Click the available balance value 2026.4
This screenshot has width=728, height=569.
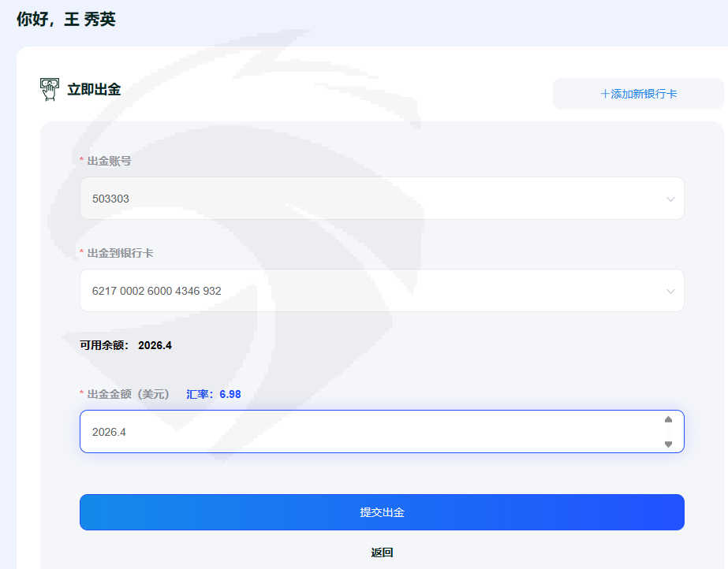click(x=155, y=345)
